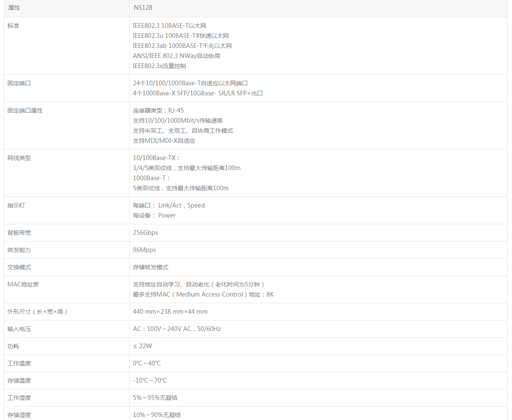
Task: Click the 0℃～40℃ operating temperature value
Action: tap(148, 363)
